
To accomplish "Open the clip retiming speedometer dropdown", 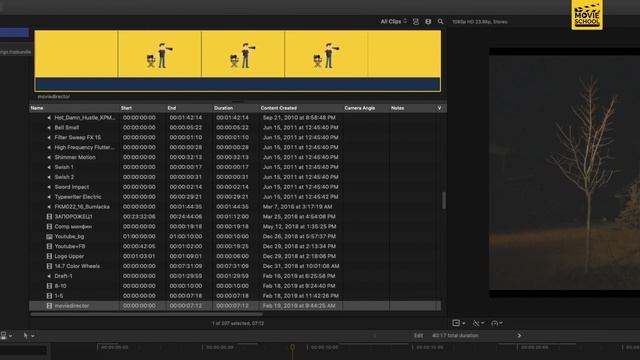I will pos(497,323).
